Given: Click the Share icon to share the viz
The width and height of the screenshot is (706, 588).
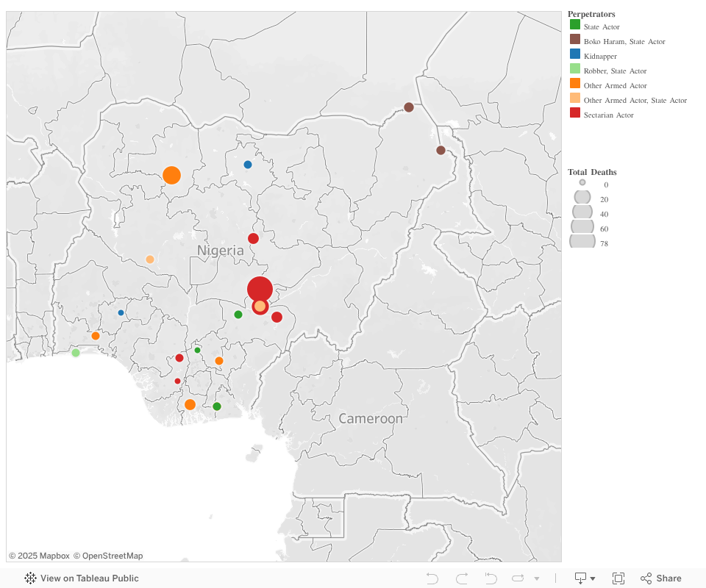Looking at the screenshot, I should click(646, 578).
